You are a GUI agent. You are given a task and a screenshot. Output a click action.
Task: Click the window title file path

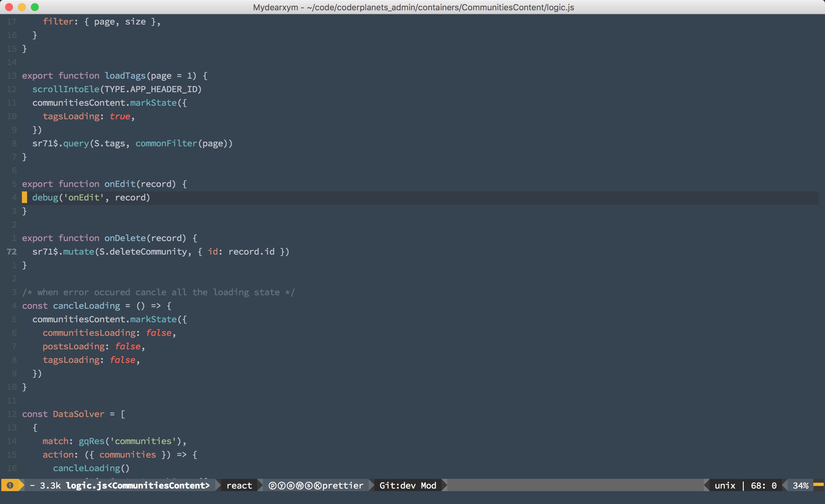point(413,7)
